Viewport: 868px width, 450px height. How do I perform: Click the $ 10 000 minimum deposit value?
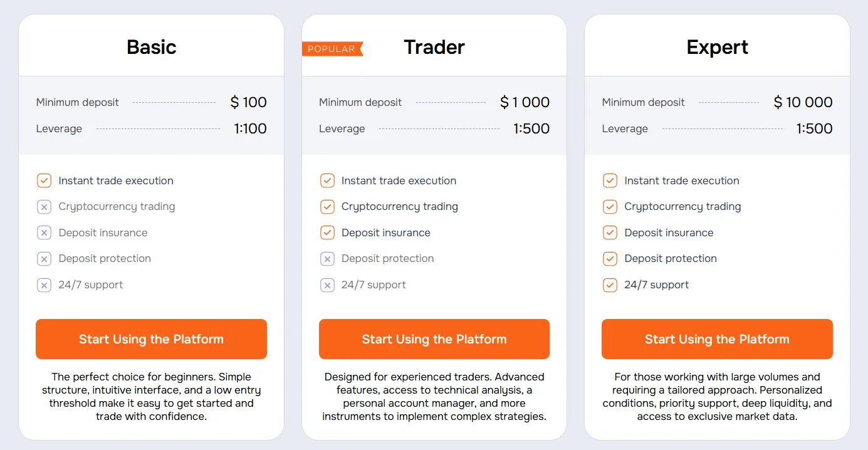(803, 102)
